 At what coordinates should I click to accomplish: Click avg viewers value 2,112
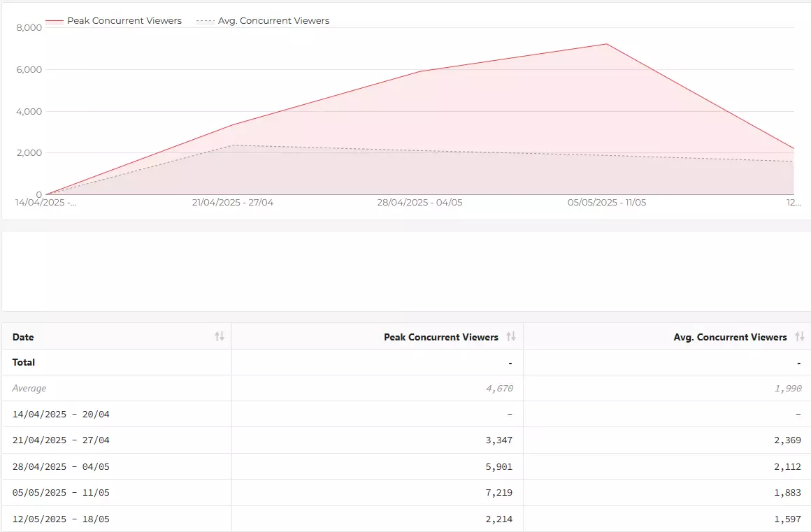788,466
